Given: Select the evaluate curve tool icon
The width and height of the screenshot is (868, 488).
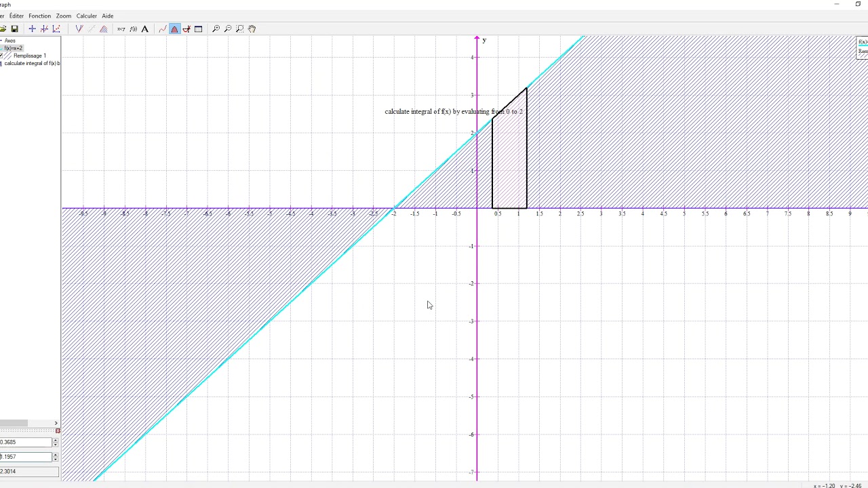Looking at the screenshot, I should click(163, 28).
